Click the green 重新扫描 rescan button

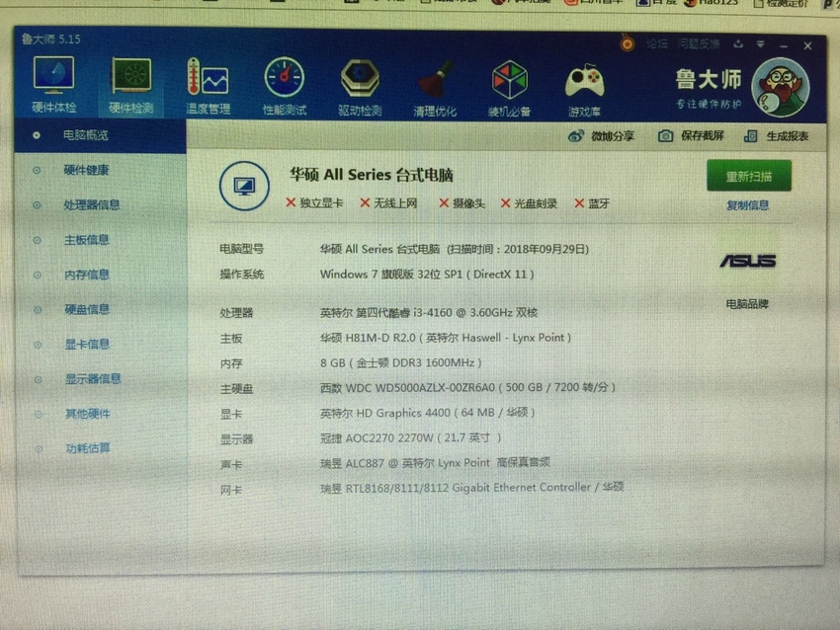[749, 176]
